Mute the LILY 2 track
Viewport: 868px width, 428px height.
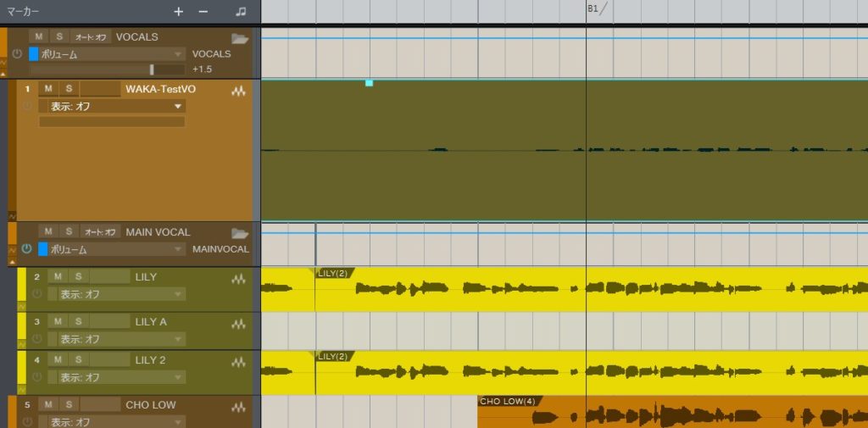point(58,360)
